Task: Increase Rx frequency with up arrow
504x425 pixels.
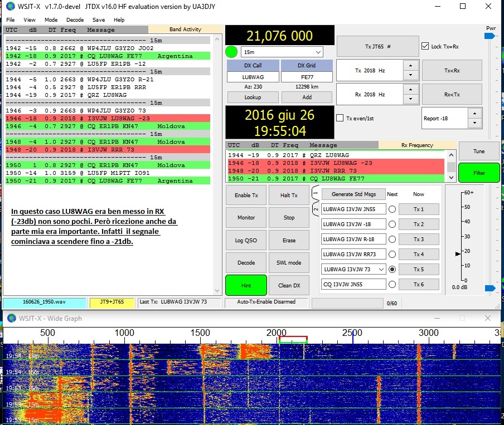Action: pos(410,90)
